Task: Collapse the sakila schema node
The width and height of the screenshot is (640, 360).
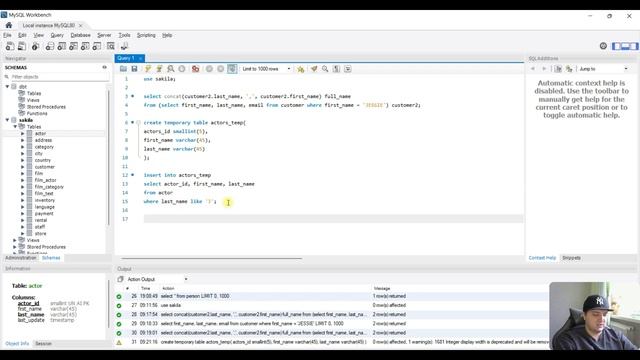Action: point(7,120)
